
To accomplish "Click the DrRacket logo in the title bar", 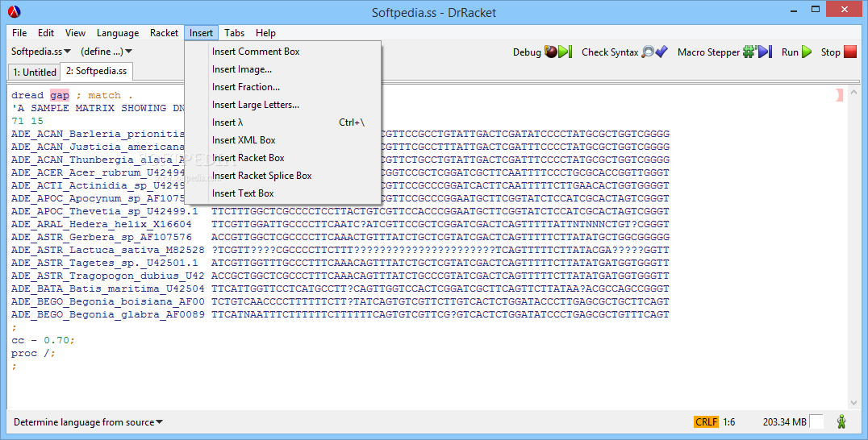I will tap(15, 11).
